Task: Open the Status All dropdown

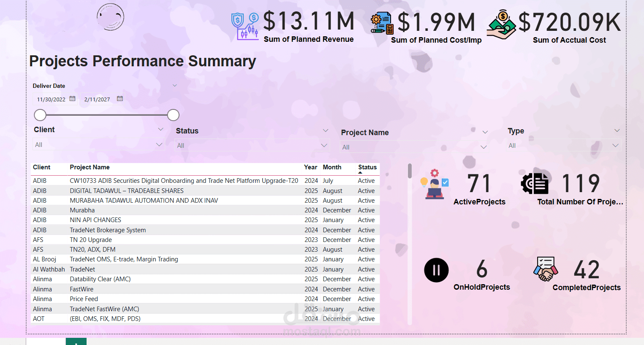Action: 253,146
